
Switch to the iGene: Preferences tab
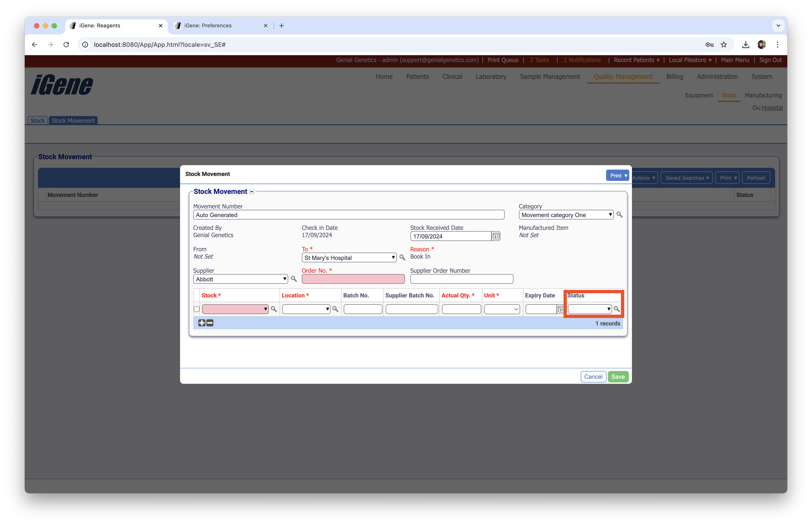pos(208,26)
